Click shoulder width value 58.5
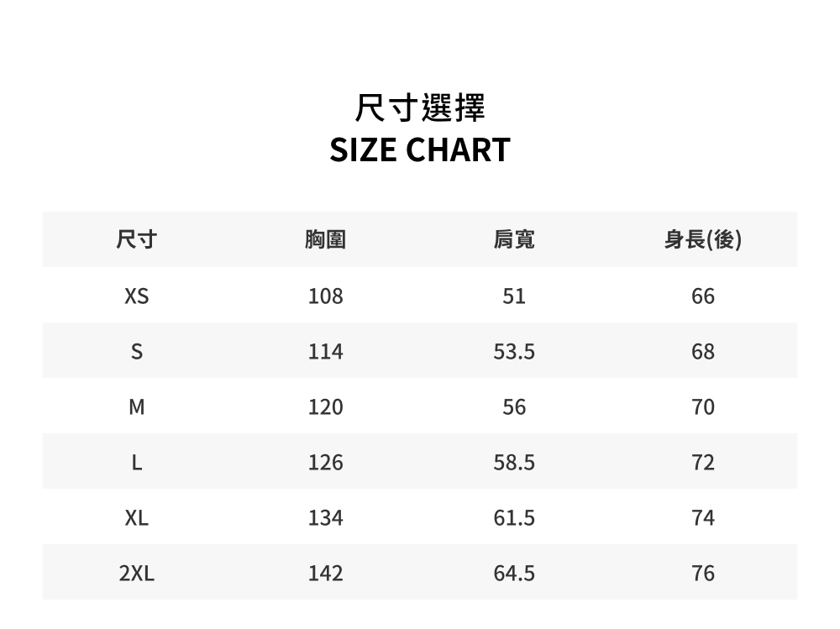 (514, 463)
